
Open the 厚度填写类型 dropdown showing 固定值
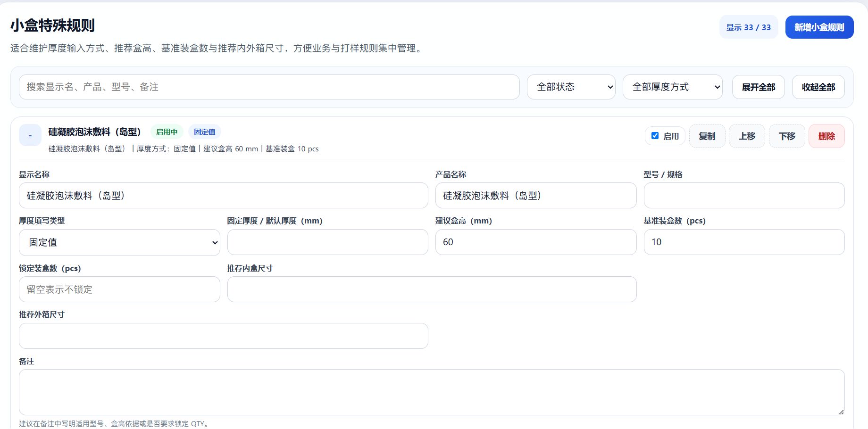119,242
